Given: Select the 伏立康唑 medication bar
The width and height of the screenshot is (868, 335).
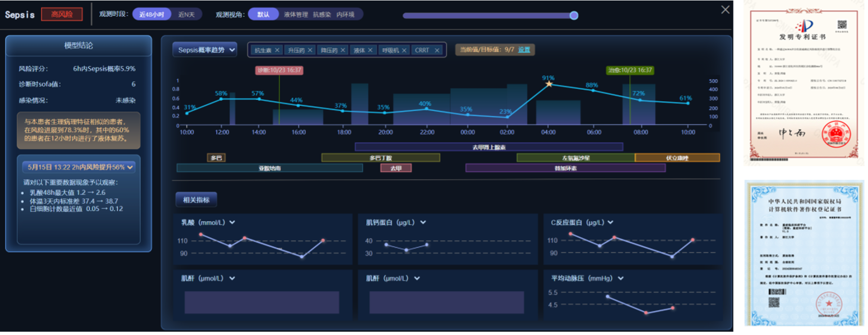Looking at the screenshot, I should pos(678,158).
